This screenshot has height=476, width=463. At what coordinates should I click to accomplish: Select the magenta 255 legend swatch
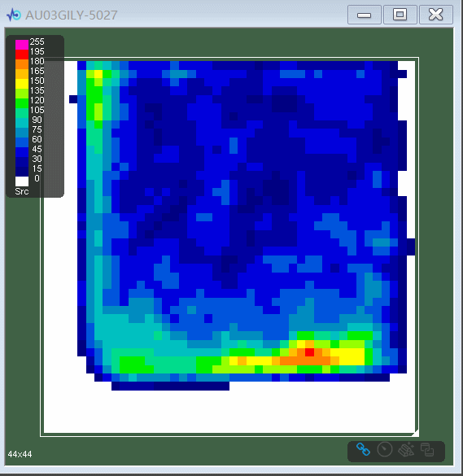tap(22, 45)
